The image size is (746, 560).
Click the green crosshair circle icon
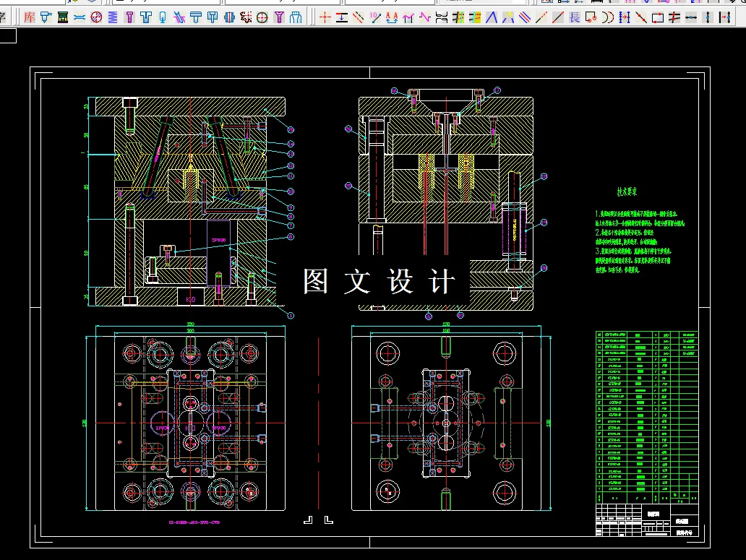coord(262,17)
